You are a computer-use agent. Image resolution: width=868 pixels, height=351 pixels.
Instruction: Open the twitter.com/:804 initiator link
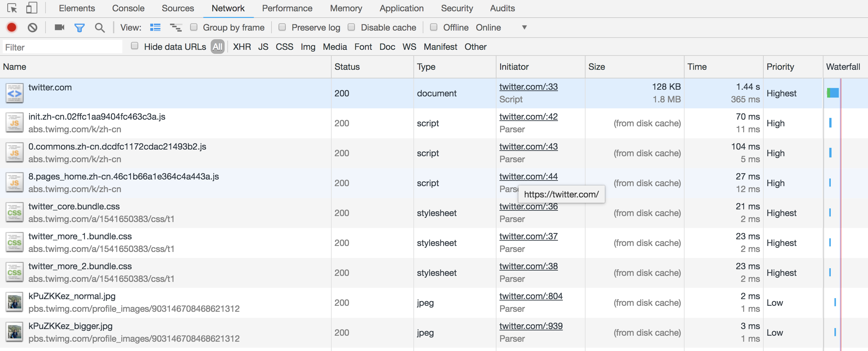tap(531, 296)
